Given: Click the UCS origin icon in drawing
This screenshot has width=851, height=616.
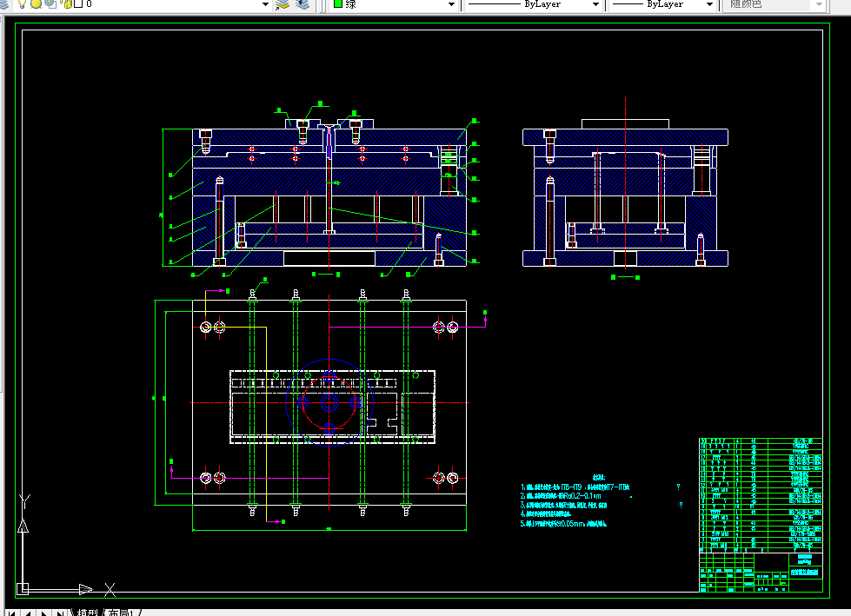Looking at the screenshot, I should click(23, 589).
